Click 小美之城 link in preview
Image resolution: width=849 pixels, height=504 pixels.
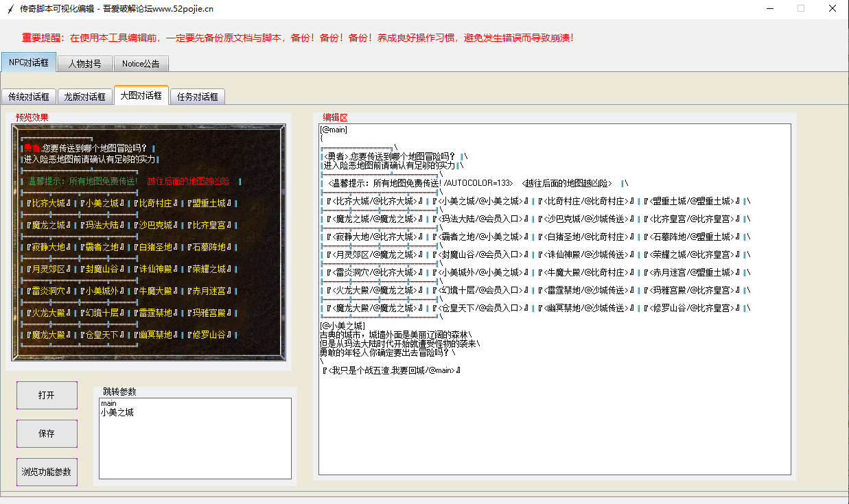pos(102,203)
